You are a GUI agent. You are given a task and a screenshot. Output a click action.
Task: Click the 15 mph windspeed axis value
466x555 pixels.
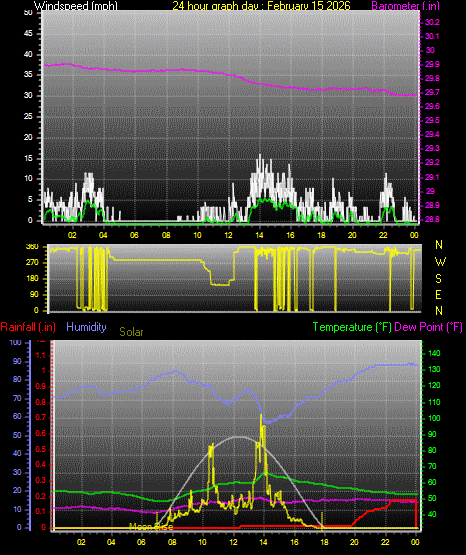coord(28,158)
